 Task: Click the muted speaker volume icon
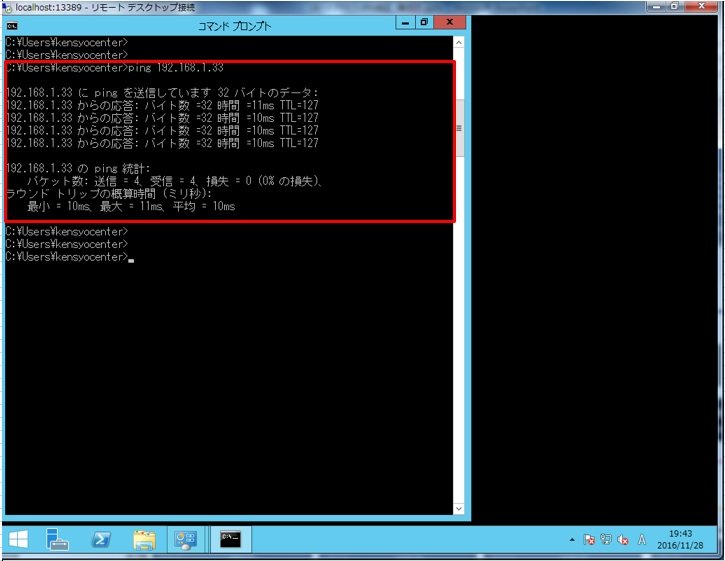623,540
